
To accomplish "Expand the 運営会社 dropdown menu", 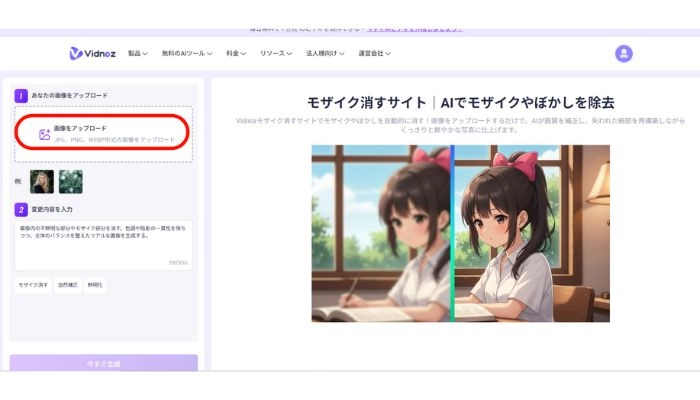I will (x=374, y=54).
